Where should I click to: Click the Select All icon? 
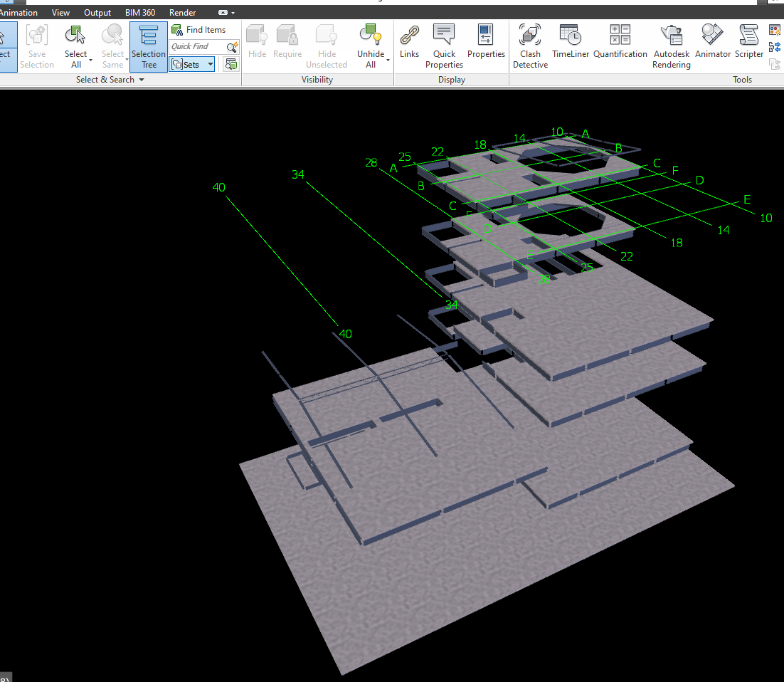(75, 36)
